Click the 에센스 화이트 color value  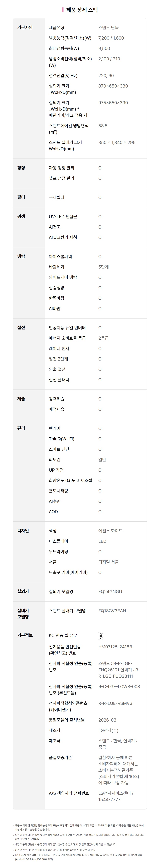point(110,531)
